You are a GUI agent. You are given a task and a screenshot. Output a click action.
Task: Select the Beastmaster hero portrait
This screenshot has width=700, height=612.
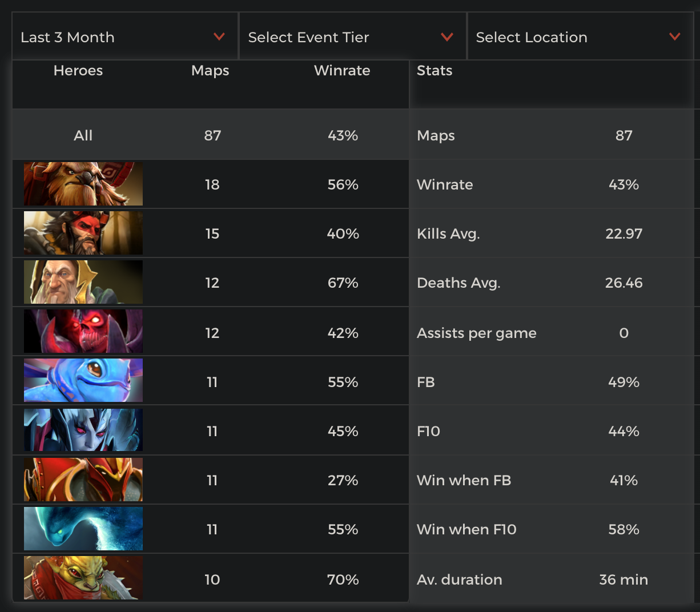(83, 233)
